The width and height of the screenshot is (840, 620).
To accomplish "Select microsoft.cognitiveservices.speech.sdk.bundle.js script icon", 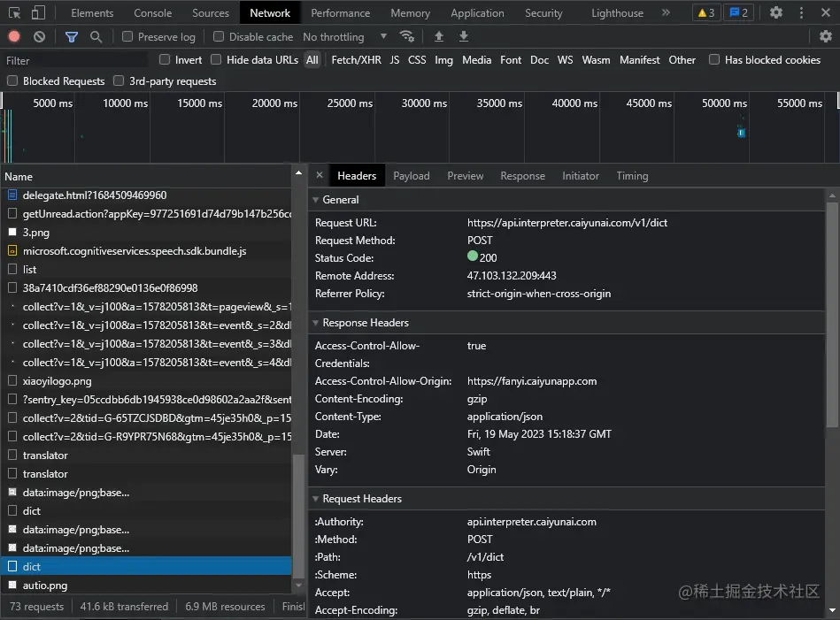I will coord(12,250).
